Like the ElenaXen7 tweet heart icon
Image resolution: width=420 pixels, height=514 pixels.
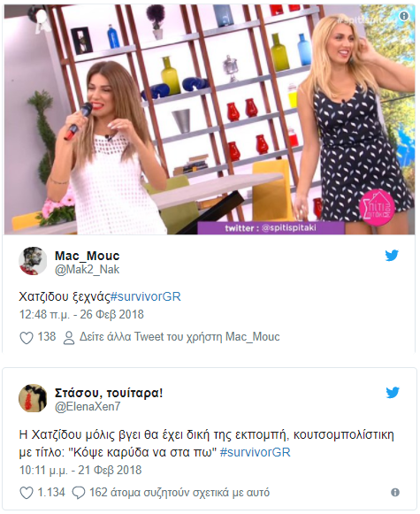[27, 493]
